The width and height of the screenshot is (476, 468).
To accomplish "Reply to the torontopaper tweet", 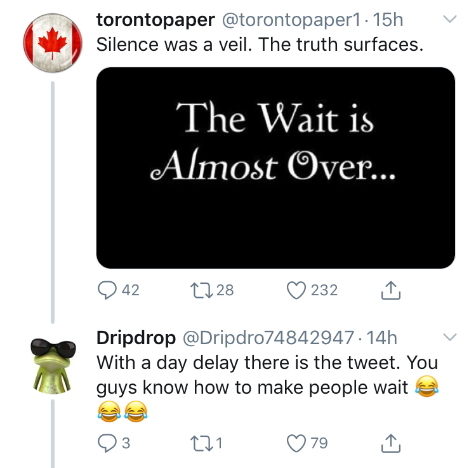I will [x=107, y=290].
